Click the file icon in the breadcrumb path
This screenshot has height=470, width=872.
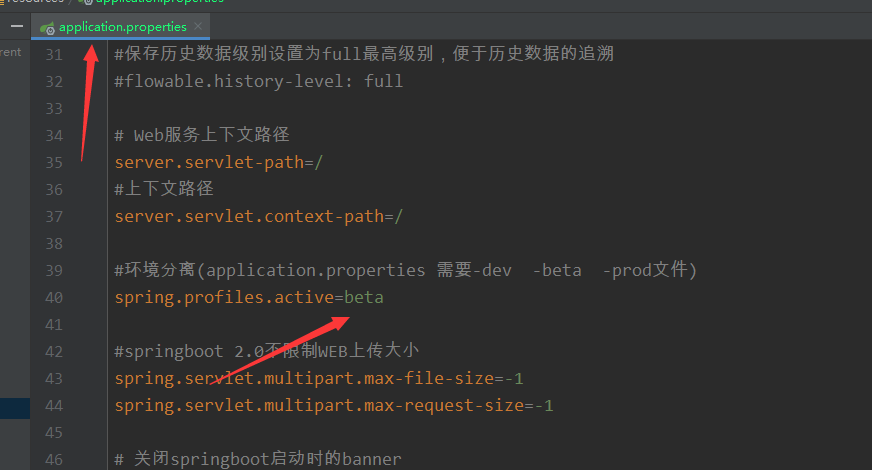coord(86,2)
